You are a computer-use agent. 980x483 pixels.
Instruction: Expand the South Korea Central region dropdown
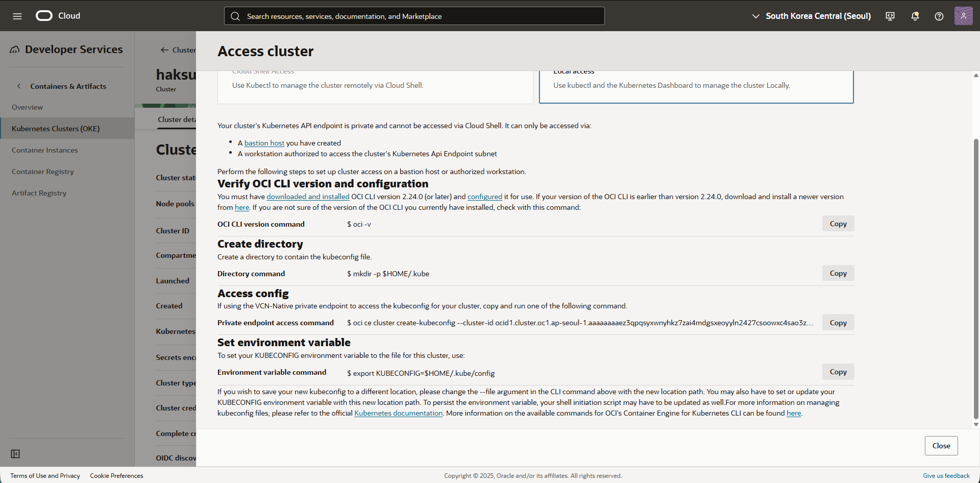pos(812,16)
